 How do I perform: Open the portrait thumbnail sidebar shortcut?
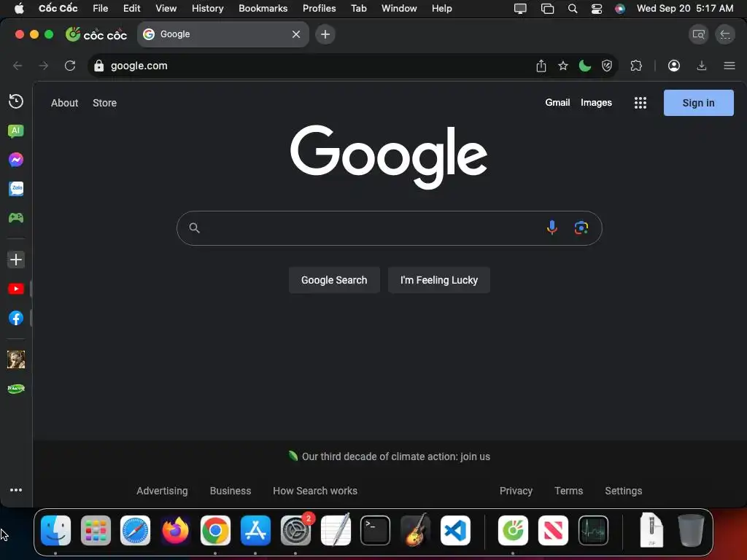[x=16, y=359]
